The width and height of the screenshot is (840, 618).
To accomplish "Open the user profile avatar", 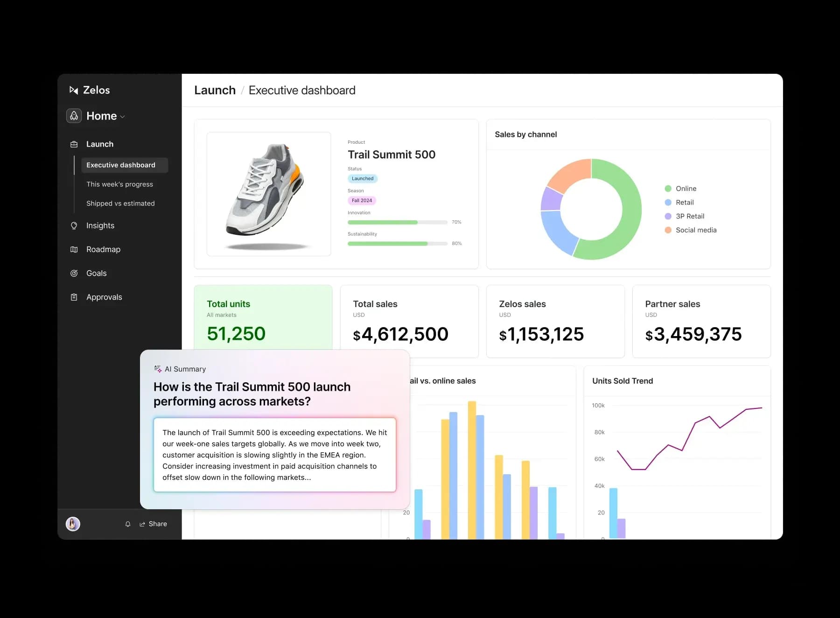I will click(73, 524).
